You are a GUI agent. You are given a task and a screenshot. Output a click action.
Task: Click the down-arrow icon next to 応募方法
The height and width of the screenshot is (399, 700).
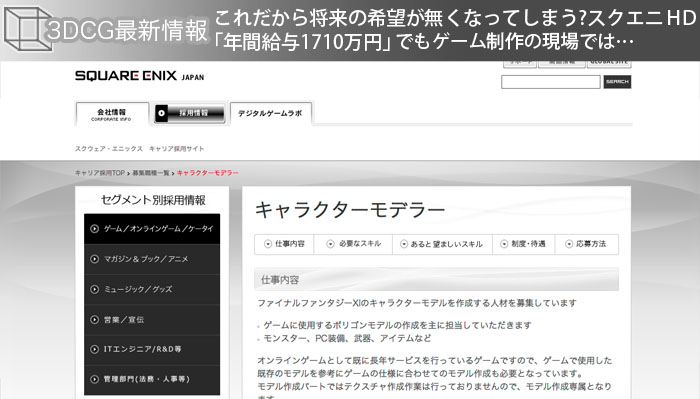pos(569,244)
